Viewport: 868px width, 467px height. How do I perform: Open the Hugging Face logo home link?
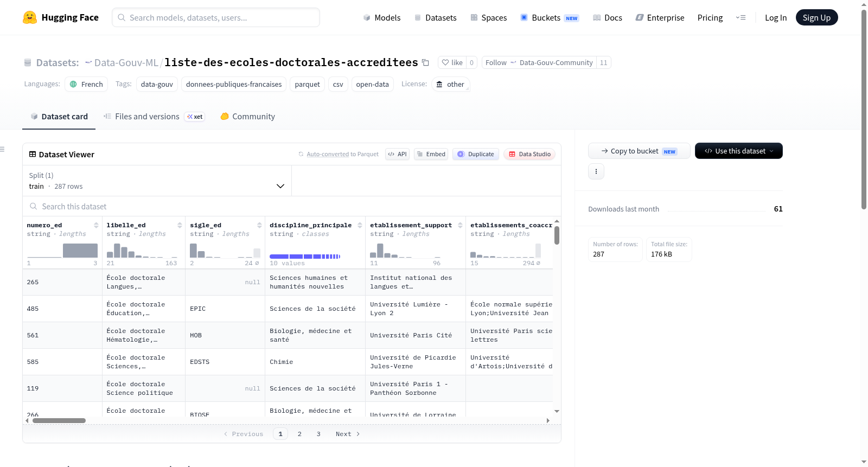61,17
